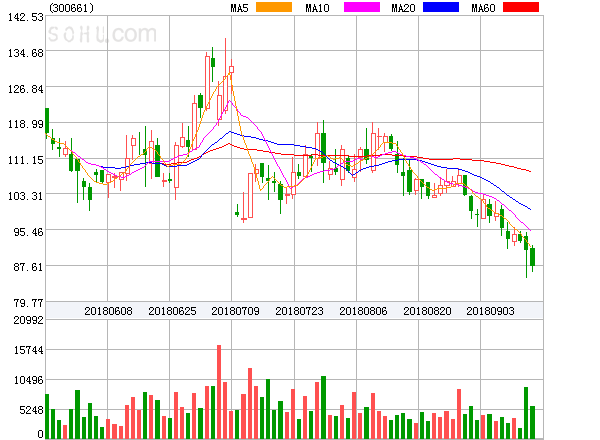Click the 20180903 date label
Screen dimensions: 600x440
492,312
